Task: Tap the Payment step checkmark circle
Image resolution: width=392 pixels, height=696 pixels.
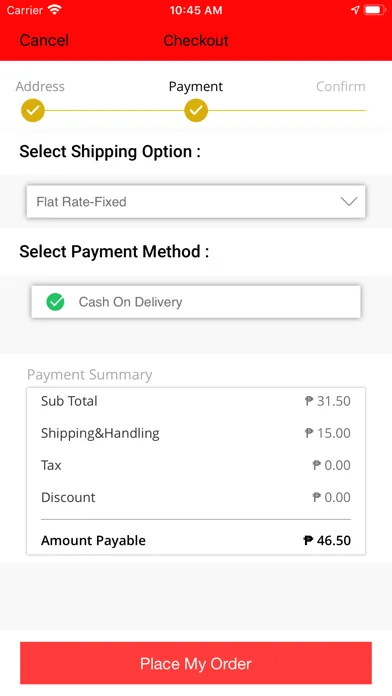Action: point(196,110)
